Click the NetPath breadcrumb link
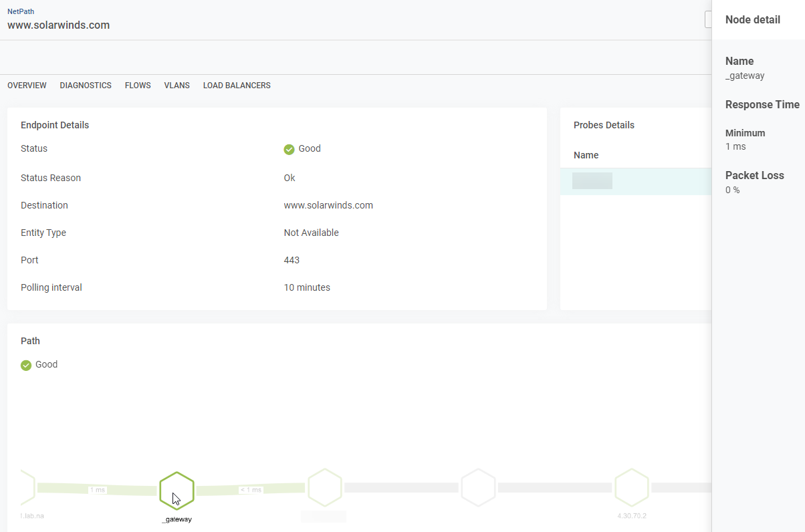 pyautogui.click(x=21, y=11)
